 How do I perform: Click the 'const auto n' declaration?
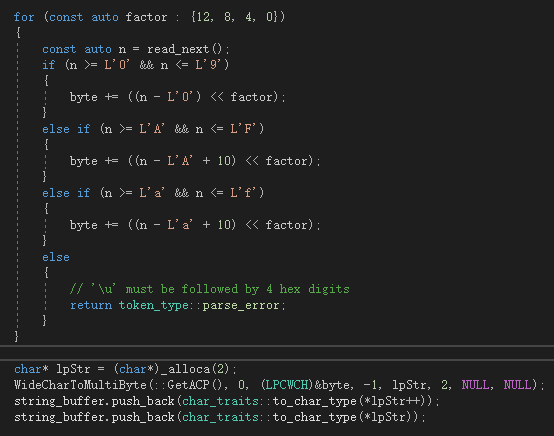click(x=84, y=49)
